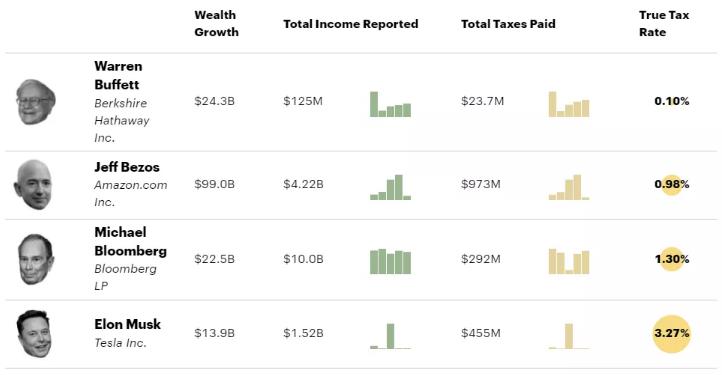Click Musk's green income bar chart
The width and height of the screenshot is (722, 375).
[390, 336]
